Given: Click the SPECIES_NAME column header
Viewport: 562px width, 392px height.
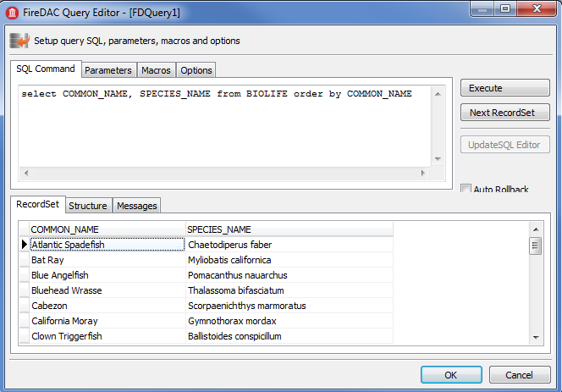Looking at the screenshot, I should click(289, 229).
